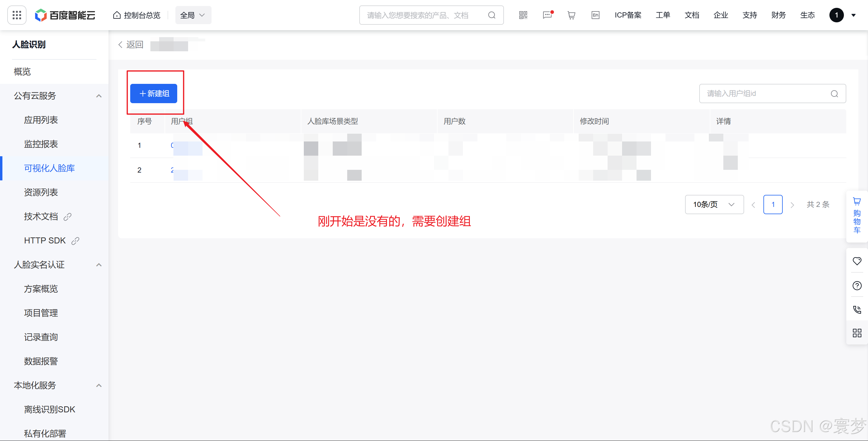Open the 全局 region dropdown
Image resolution: width=868 pixels, height=441 pixels.
click(193, 15)
